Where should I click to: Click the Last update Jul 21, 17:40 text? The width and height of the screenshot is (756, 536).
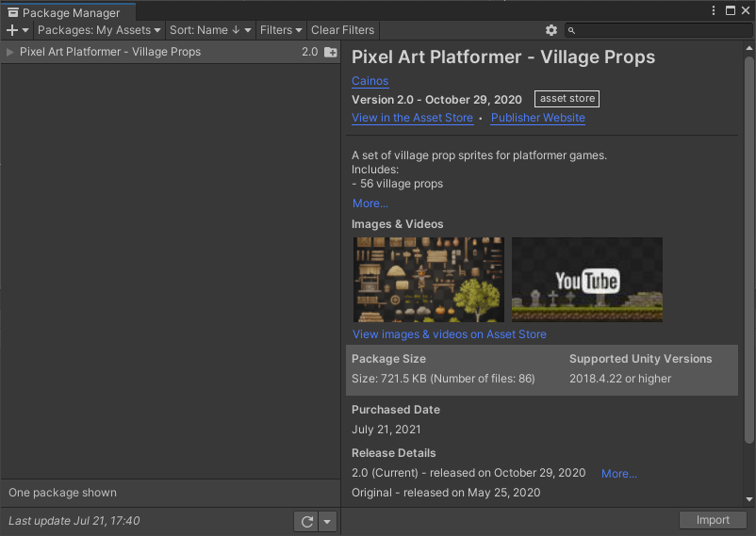pyautogui.click(x=74, y=521)
